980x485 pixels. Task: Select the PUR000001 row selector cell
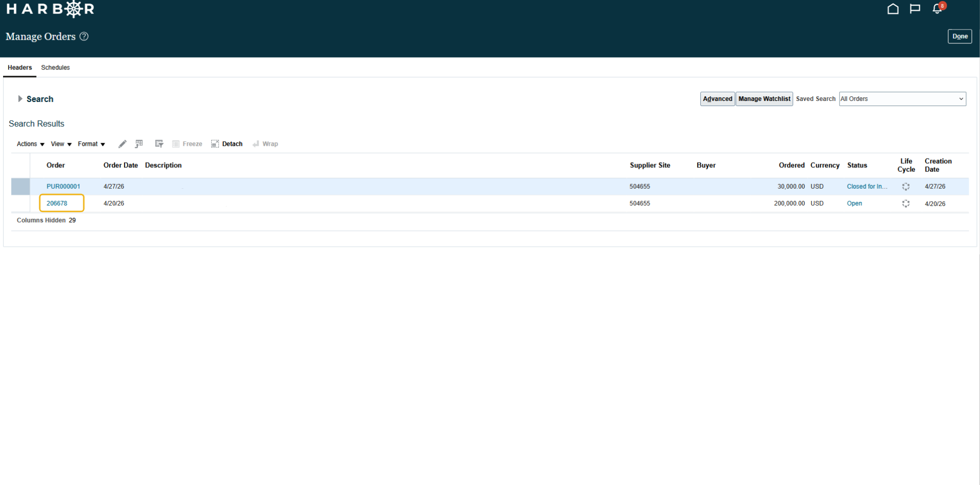[20, 187]
